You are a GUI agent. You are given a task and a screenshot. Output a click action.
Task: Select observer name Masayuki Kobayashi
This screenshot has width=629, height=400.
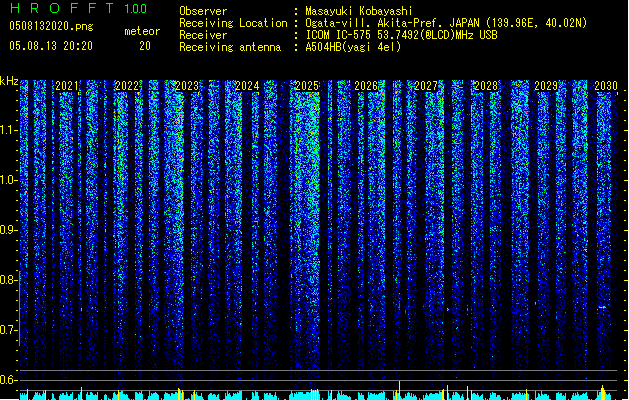(359, 11)
